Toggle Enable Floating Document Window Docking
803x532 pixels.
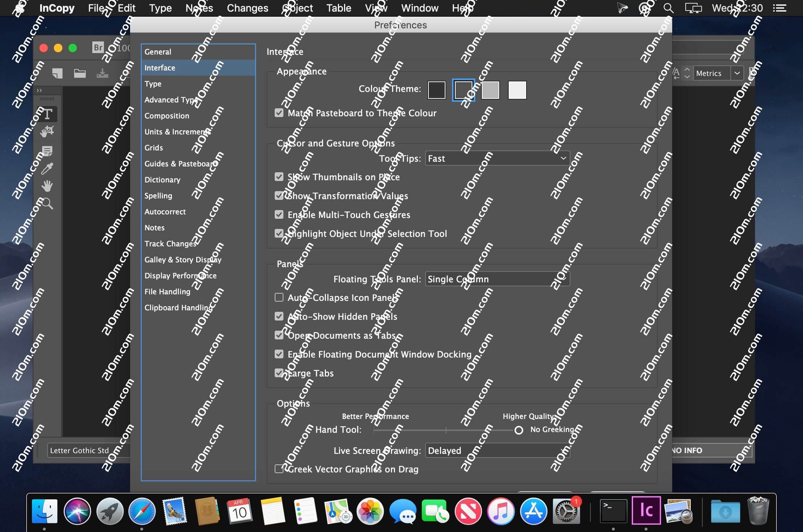coord(279,354)
